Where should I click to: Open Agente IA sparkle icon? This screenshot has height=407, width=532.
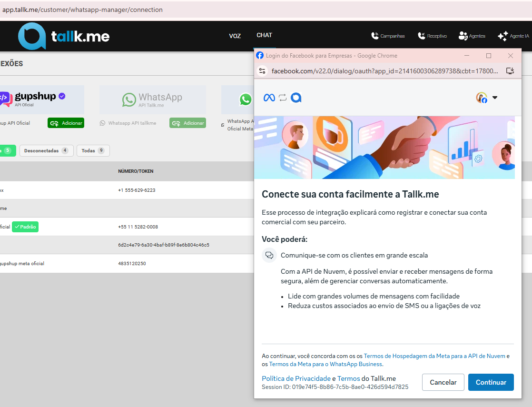[503, 36]
